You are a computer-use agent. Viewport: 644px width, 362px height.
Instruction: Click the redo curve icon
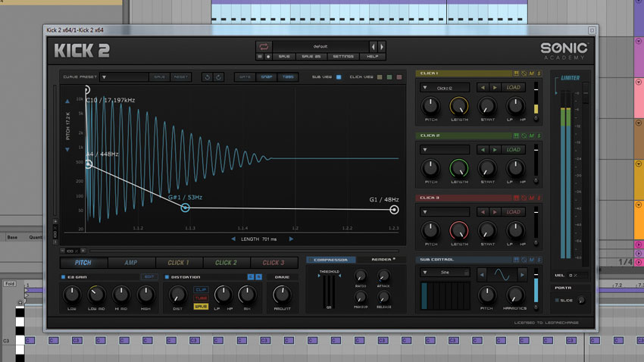pyautogui.click(x=218, y=77)
